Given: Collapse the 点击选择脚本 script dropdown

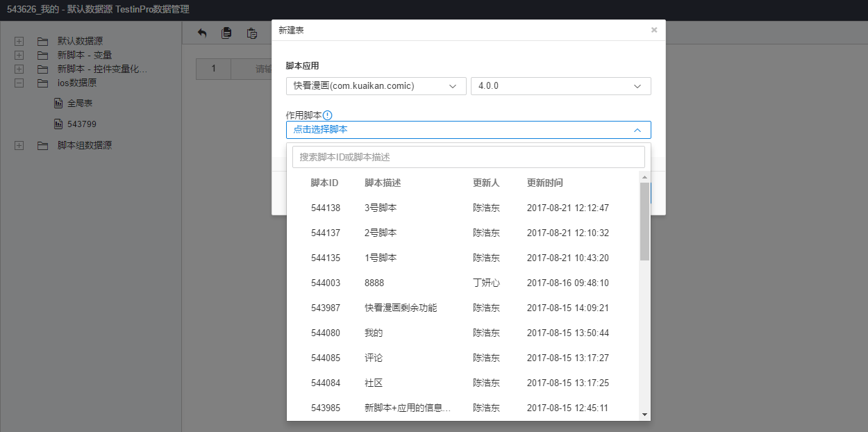Looking at the screenshot, I should pos(468,130).
